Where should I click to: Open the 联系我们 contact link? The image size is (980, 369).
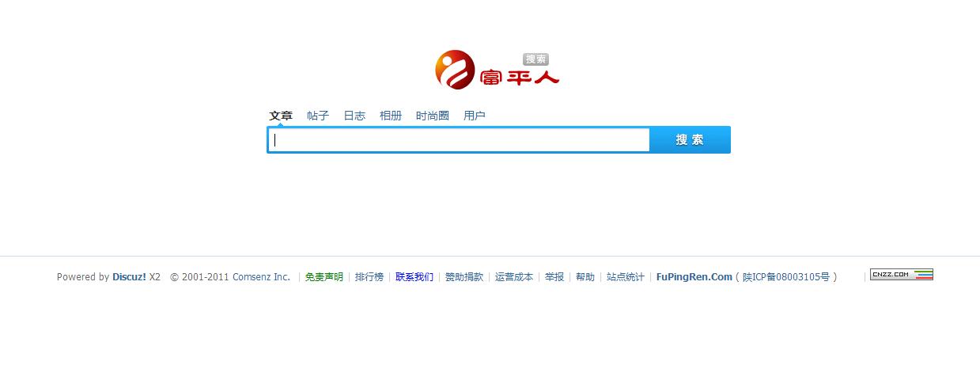414,277
